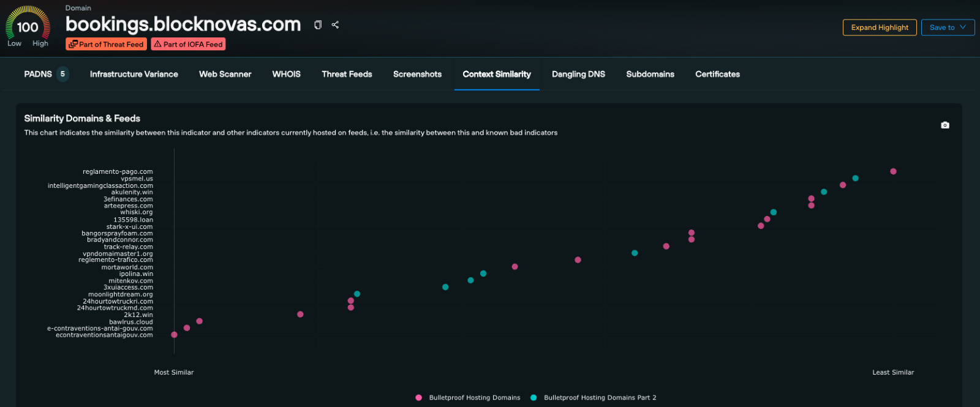Open the Threat Feeds tab
980x407 pixels.
[x=347, y=74]
